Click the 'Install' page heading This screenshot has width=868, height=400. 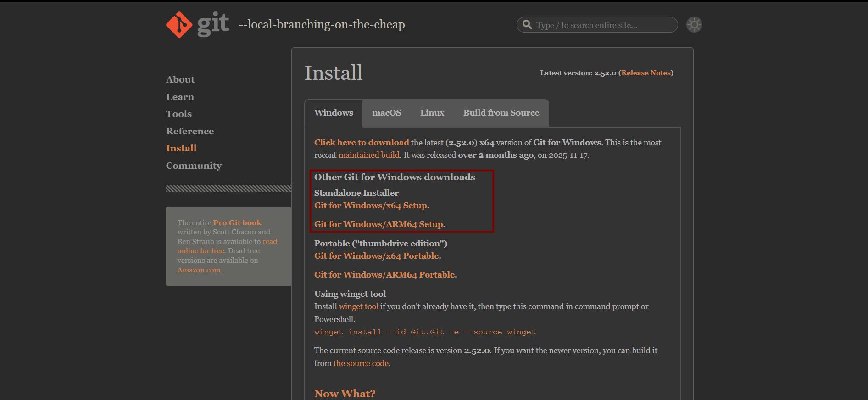tap(334, 73)
